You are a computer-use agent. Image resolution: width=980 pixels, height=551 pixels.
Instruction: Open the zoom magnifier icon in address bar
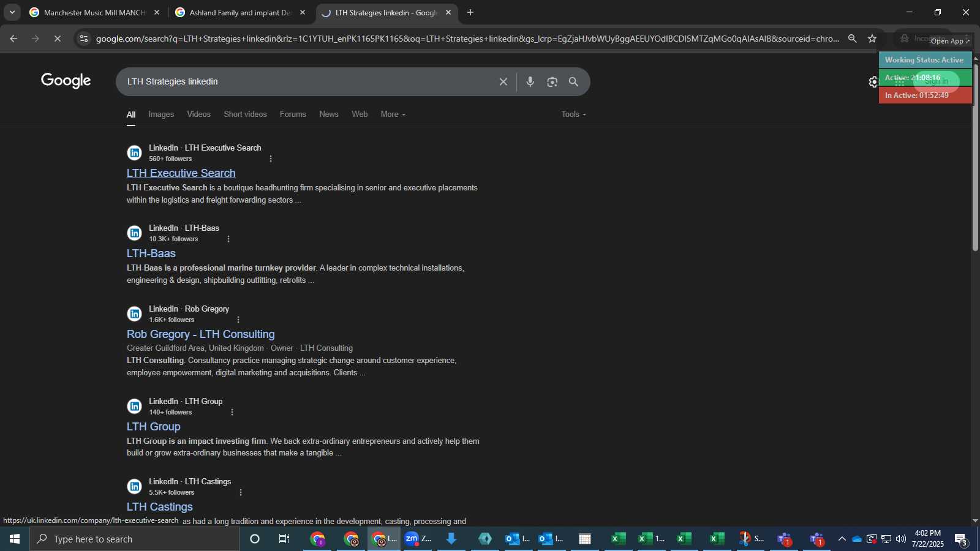click(x=852, y=39)
